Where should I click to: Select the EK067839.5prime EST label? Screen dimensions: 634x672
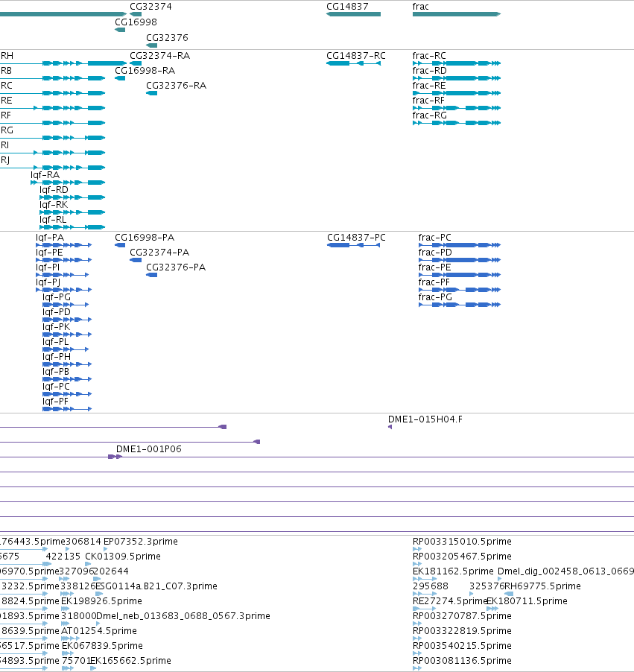[103, 645]
